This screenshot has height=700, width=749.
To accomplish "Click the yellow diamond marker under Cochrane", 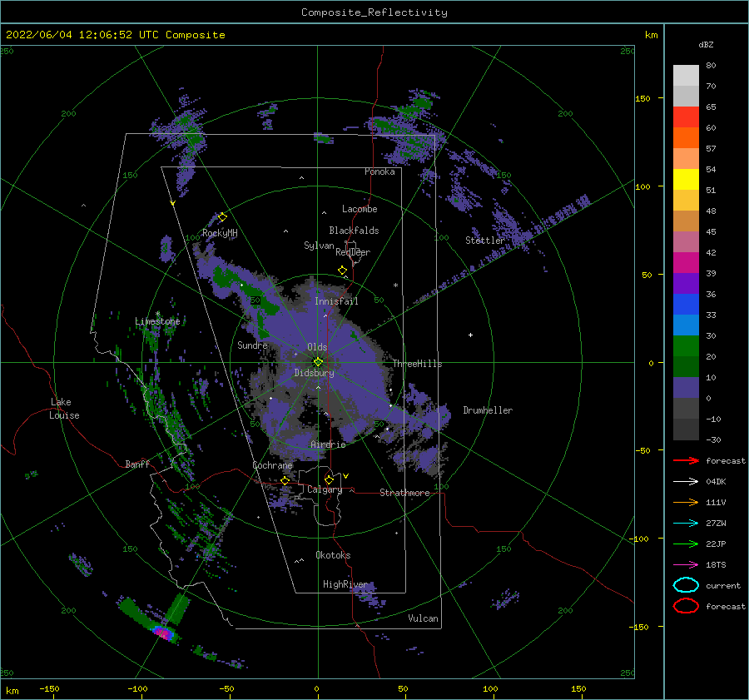I will tap(285, 480).
